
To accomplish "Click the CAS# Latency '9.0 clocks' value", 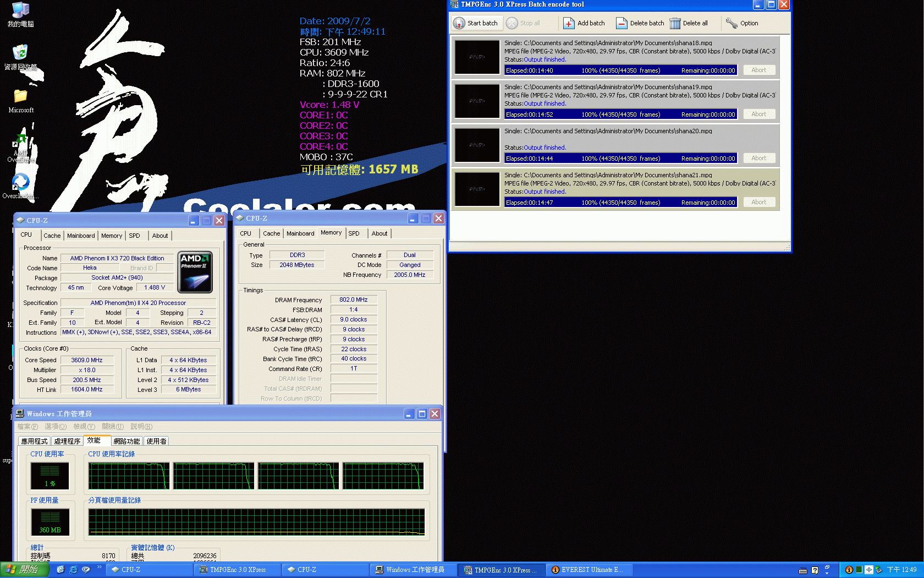I will 354,319.
